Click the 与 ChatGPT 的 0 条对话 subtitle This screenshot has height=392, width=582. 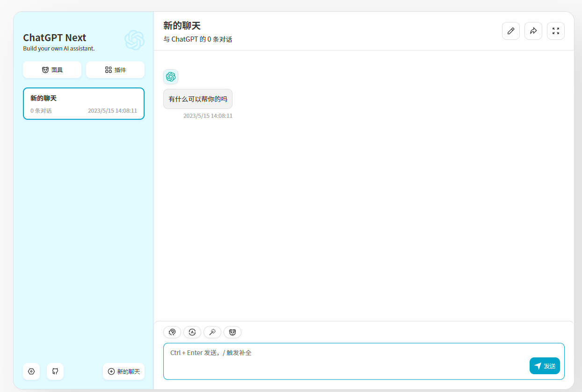coord(198,39)
